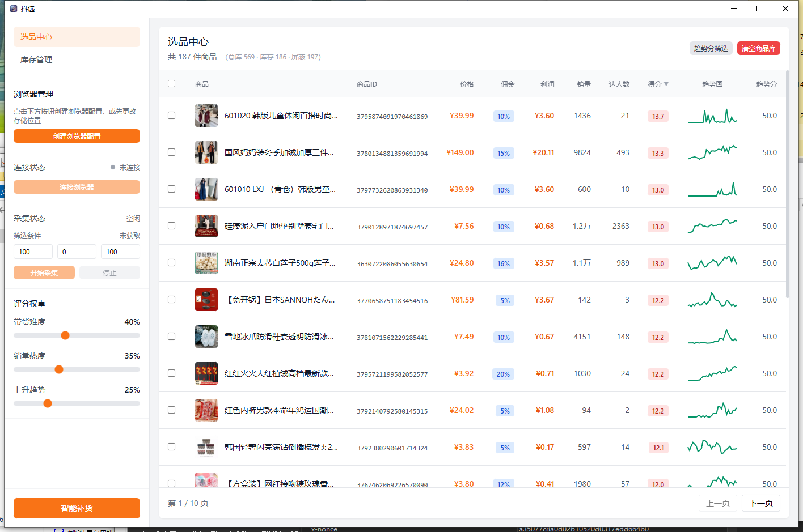The image size is (803, 532).
Task: Adjust the 带货难度 weight slider
Action: [x=65, y=335]
